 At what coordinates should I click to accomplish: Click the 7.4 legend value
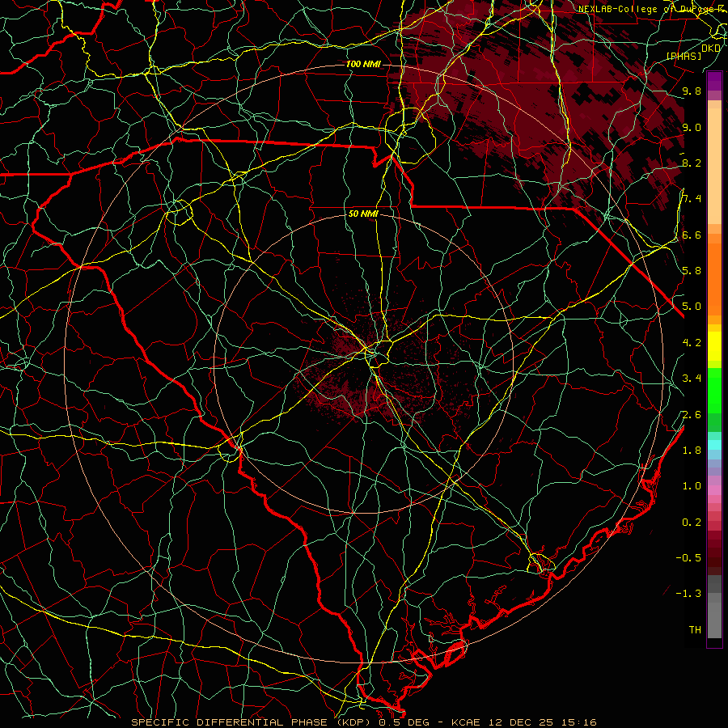pos(692,199)
